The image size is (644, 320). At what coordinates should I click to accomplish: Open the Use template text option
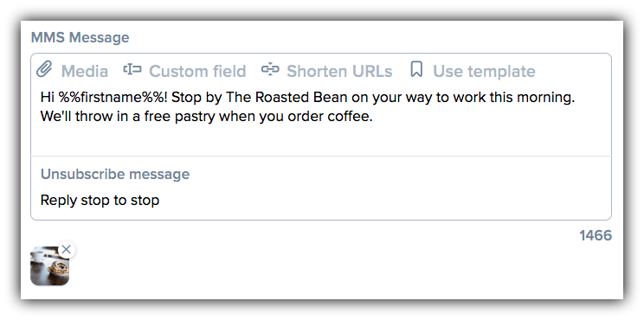coord(484,72)
